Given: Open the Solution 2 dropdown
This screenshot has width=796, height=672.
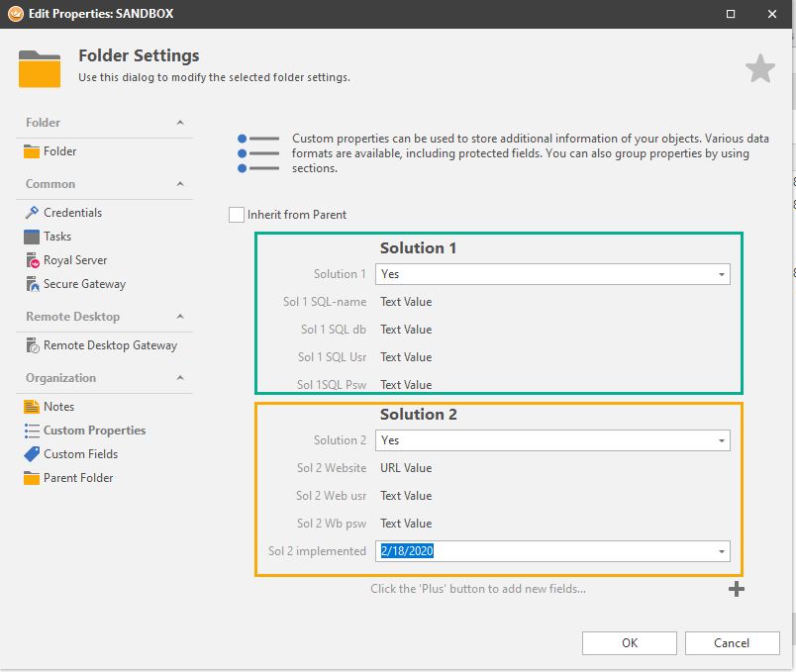Looking at the screenshot, I should tap(721, 440).
